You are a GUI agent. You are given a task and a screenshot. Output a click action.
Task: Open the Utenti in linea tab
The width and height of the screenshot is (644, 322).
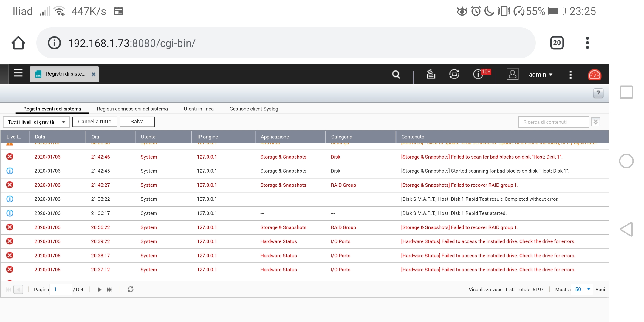(199, 109)
